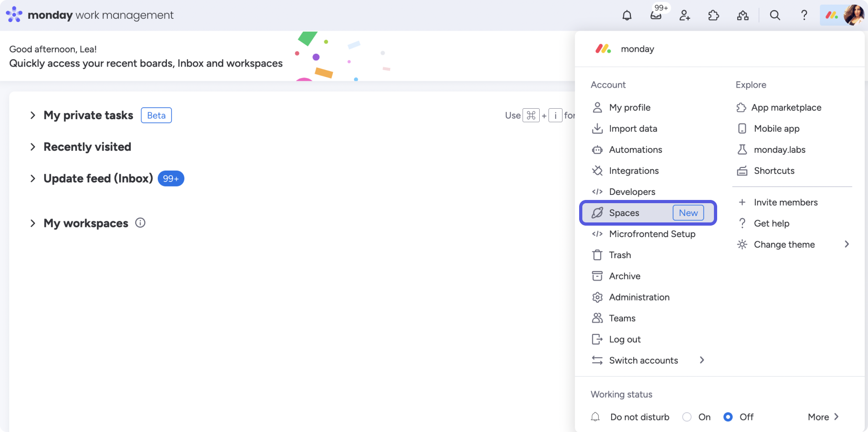Click the Administration gear icon
Viewport: 868px width, 432px height.
tap(597, 297)
